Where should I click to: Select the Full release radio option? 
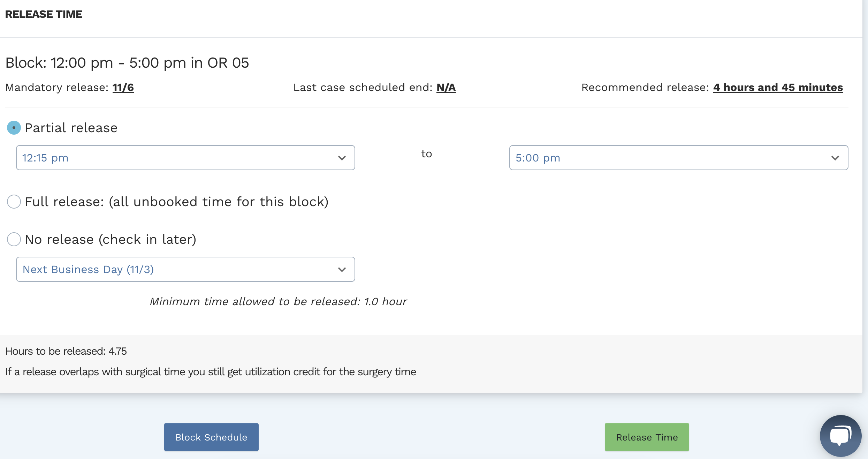click(14, 202)
